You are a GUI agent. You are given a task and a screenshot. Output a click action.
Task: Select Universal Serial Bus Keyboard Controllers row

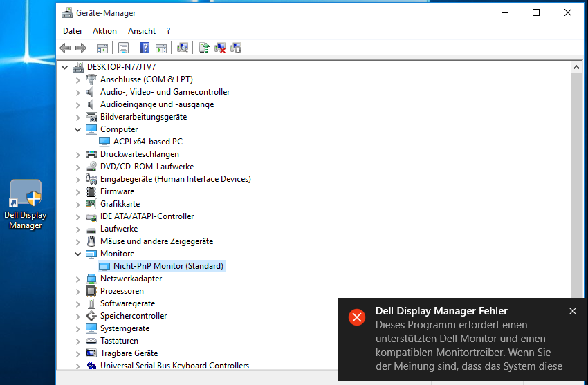click(167, 366)
